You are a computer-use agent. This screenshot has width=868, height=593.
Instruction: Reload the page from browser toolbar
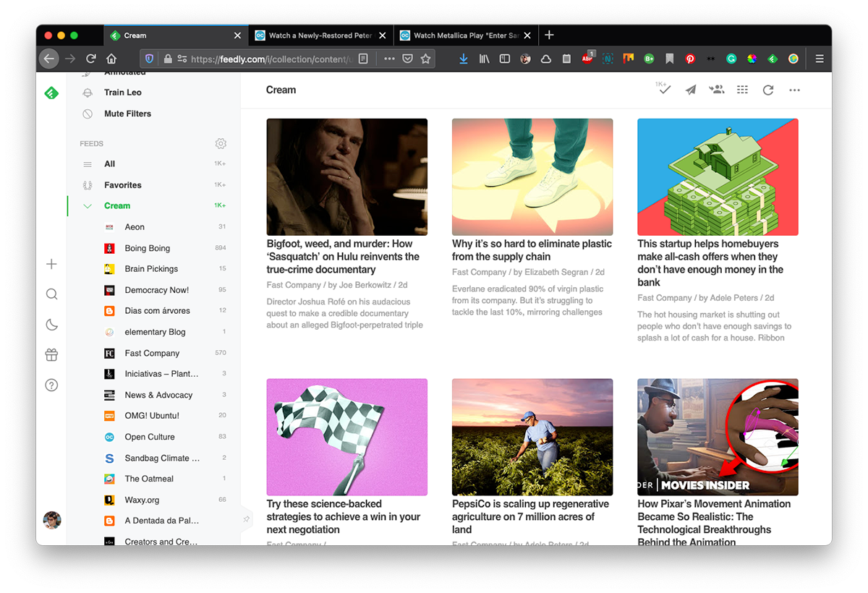pyautogui.click(x=90, y=59)
